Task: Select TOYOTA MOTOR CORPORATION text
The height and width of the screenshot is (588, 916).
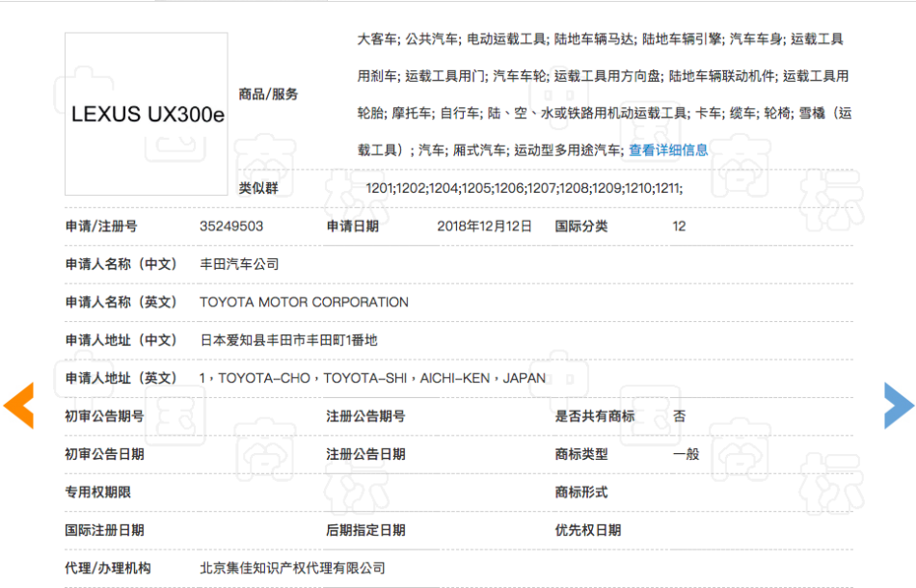Action: pos(304,302)
